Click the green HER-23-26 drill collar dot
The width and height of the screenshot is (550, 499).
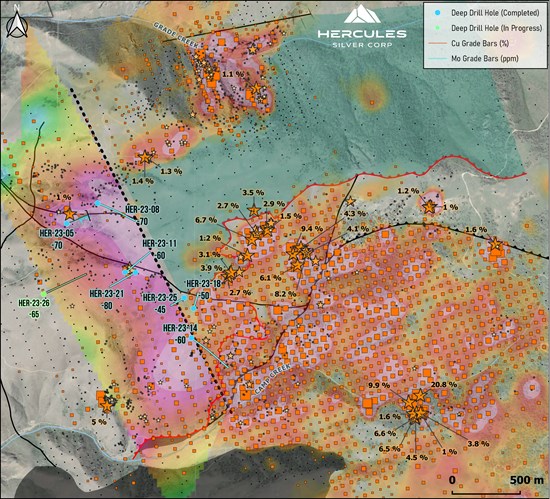point(43,294)
